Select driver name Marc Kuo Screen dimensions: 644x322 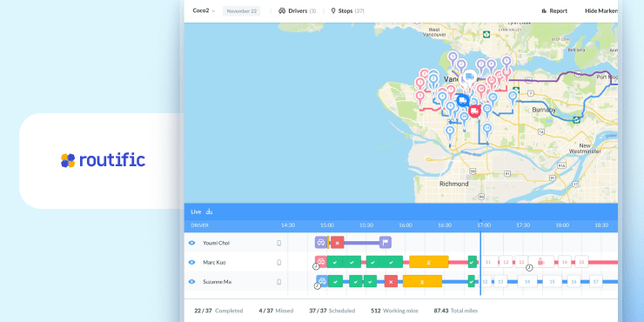(214, 262)
